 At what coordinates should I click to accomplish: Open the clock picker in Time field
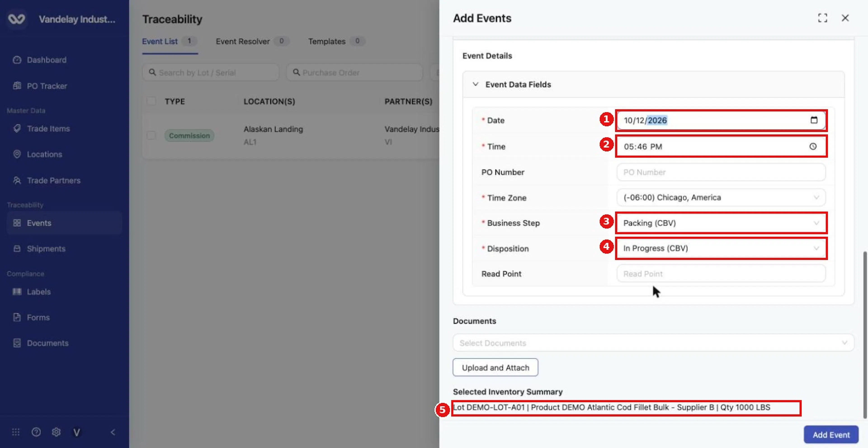(813, 146)
